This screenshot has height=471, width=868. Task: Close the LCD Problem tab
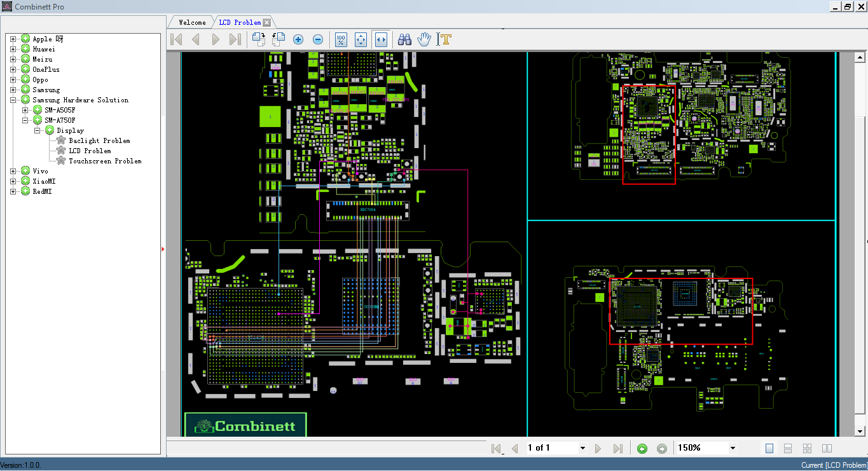[x=267, y=23]
